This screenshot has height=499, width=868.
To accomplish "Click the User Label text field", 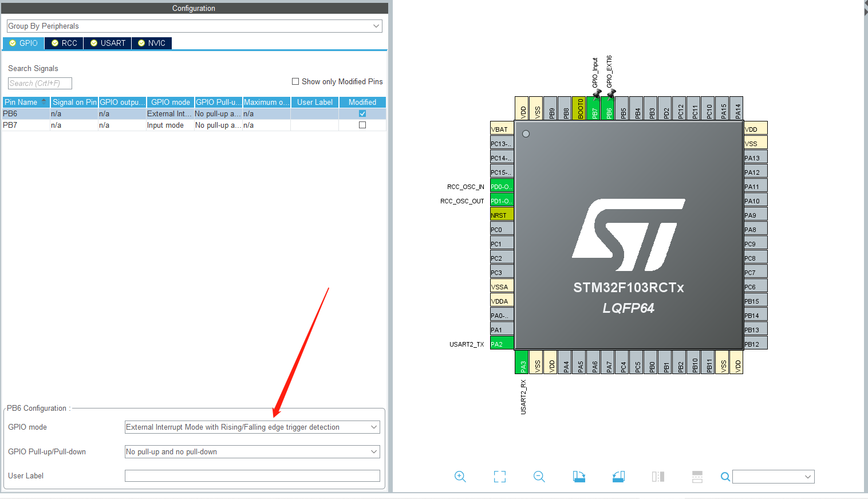I will pos(252,476).
